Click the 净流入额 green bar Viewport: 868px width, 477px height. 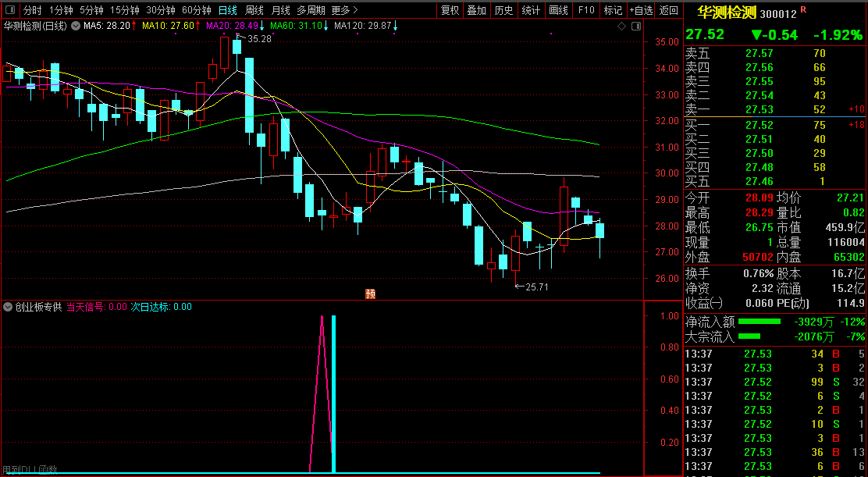759,322
